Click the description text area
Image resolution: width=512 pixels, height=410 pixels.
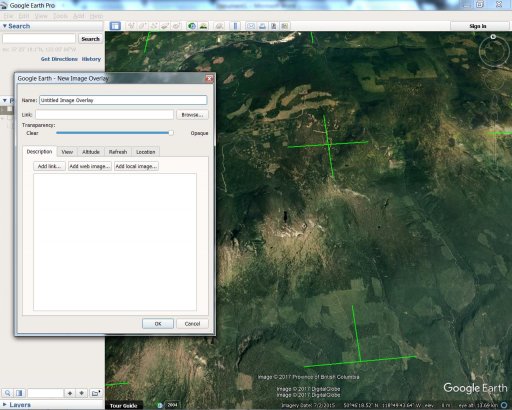click(115, 242)
